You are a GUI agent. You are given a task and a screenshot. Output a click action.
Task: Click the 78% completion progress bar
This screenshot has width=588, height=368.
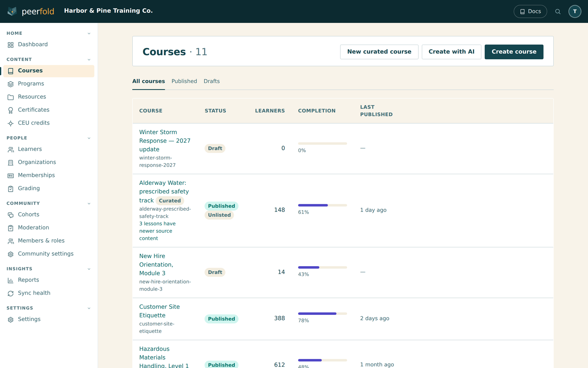(x=323, y=314)
